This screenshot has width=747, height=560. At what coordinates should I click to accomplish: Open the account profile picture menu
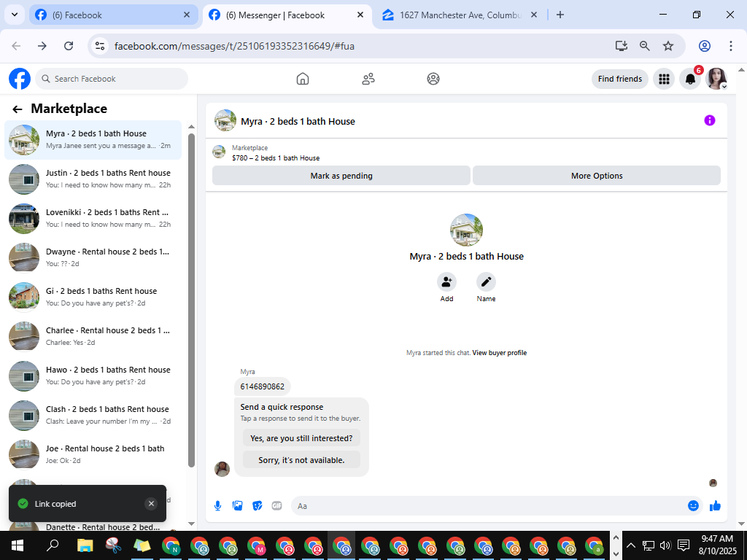coord(716,79)
